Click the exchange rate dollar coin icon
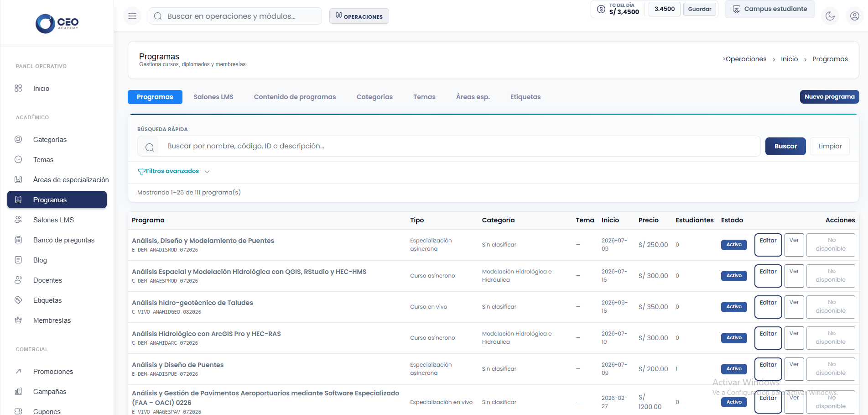Image resolution: width=868 pixels, height=415 pixels. (x=601, y=9)
